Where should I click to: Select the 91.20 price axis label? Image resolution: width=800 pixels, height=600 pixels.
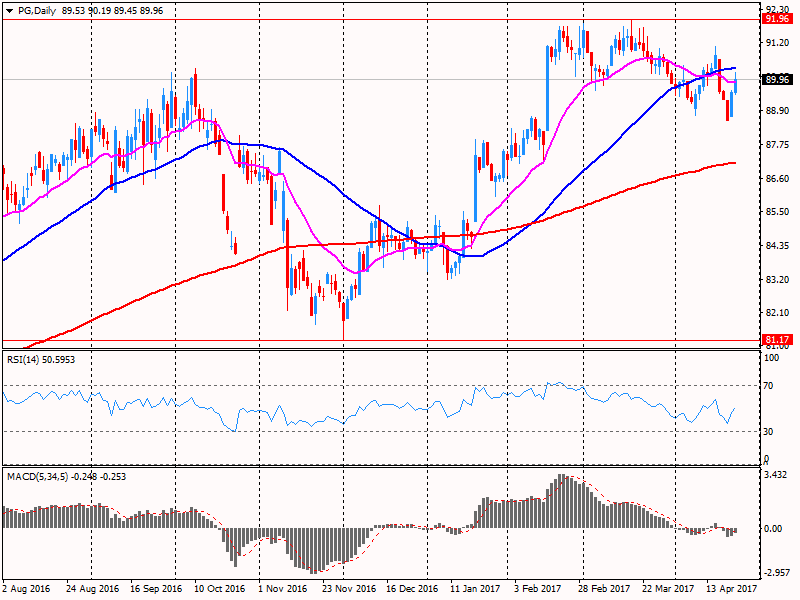pos(778,43)
